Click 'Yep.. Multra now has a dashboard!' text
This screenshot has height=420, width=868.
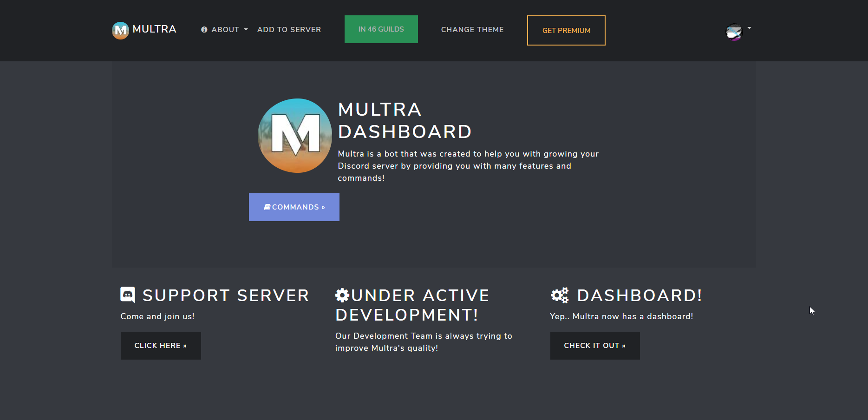click(621, 316)
